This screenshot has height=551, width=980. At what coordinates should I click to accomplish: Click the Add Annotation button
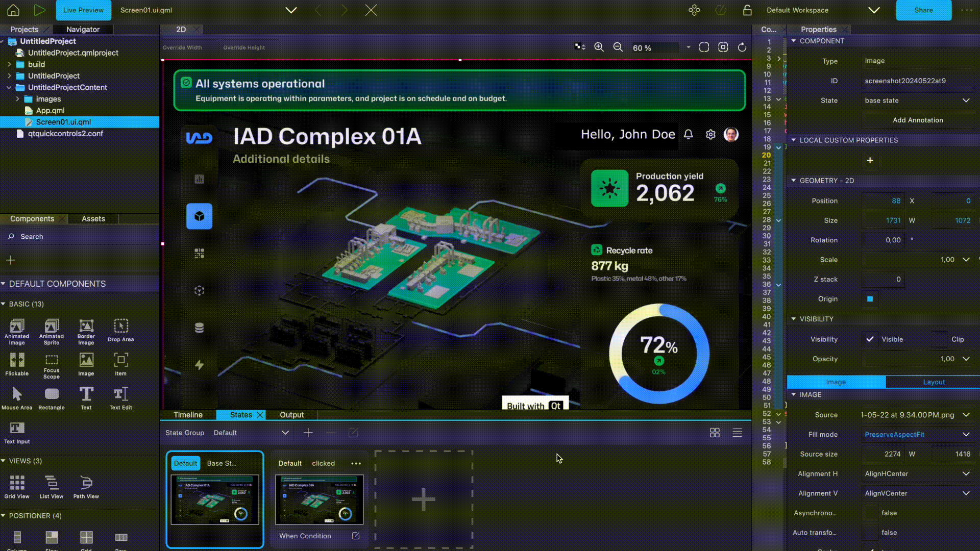[917, 120]
